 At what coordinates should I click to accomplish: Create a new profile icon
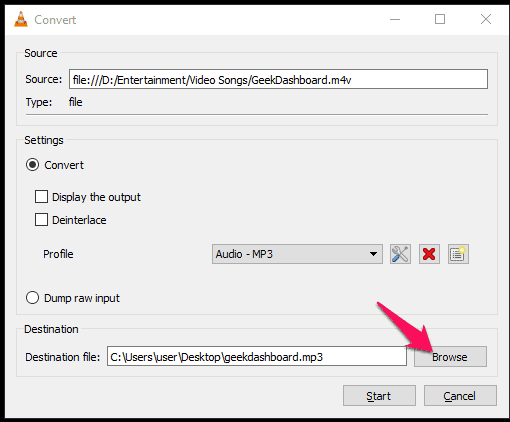click(x=458, y=254)
